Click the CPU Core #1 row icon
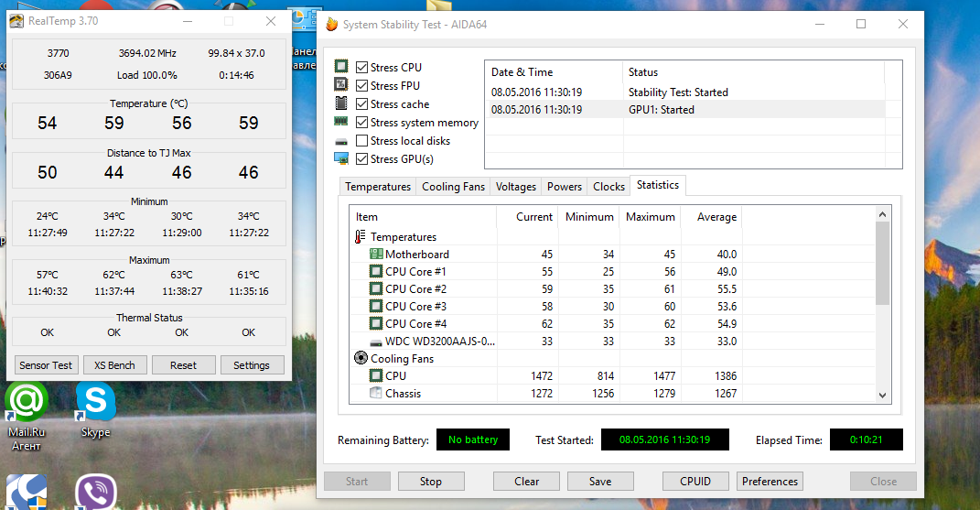Image resolution: width=980 pixels, height=510 pixels. click(376, 272)
